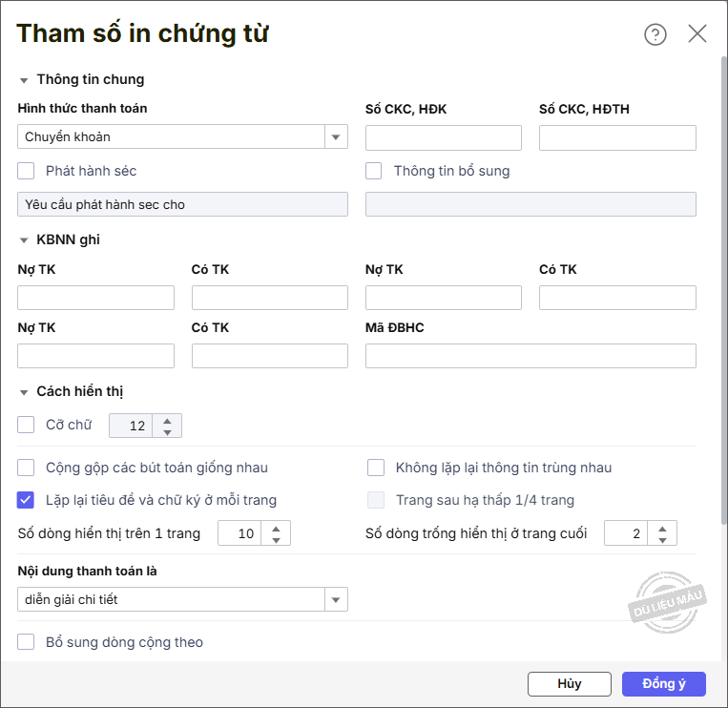Screen dimensions: 728x708
Task: Enable Cộng gộp các bút toán giống nhau
Action: (x=26, y=468)
